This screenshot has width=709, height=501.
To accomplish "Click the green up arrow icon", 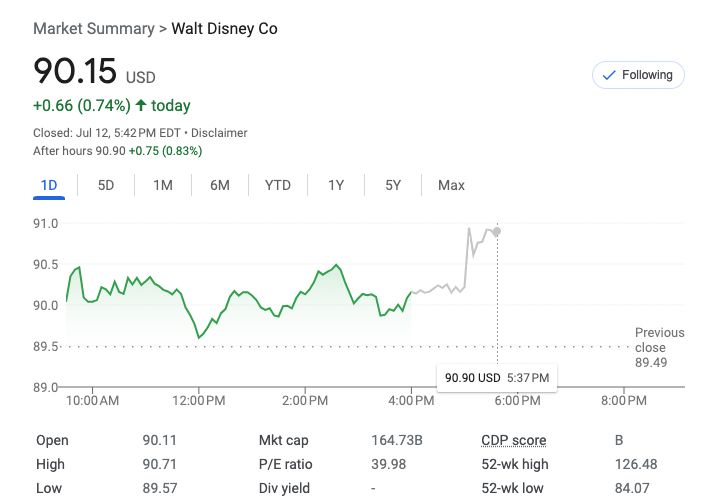I will click(141, 106).
